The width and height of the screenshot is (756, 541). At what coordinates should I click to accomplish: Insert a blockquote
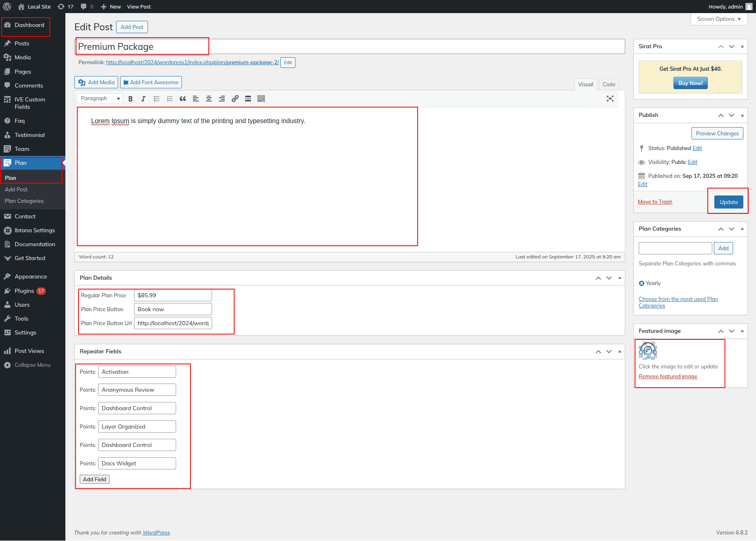(x=183, y=99)
